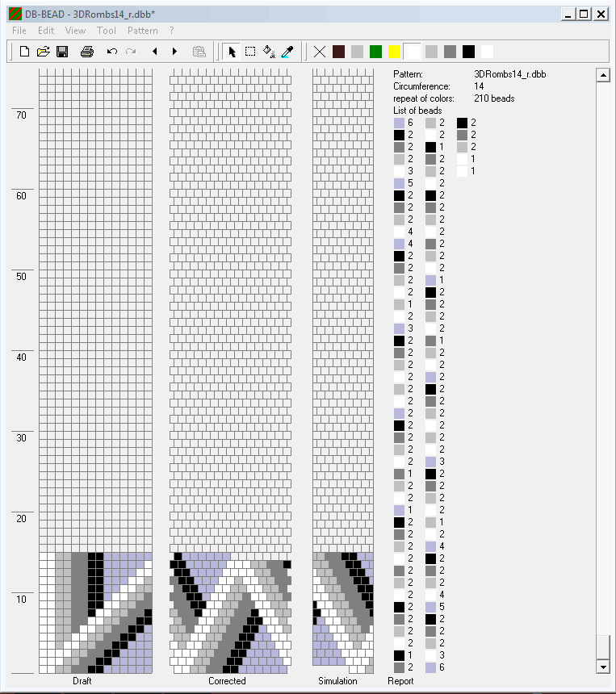Save the pattern with floppy disk icon

pos(62,52)
